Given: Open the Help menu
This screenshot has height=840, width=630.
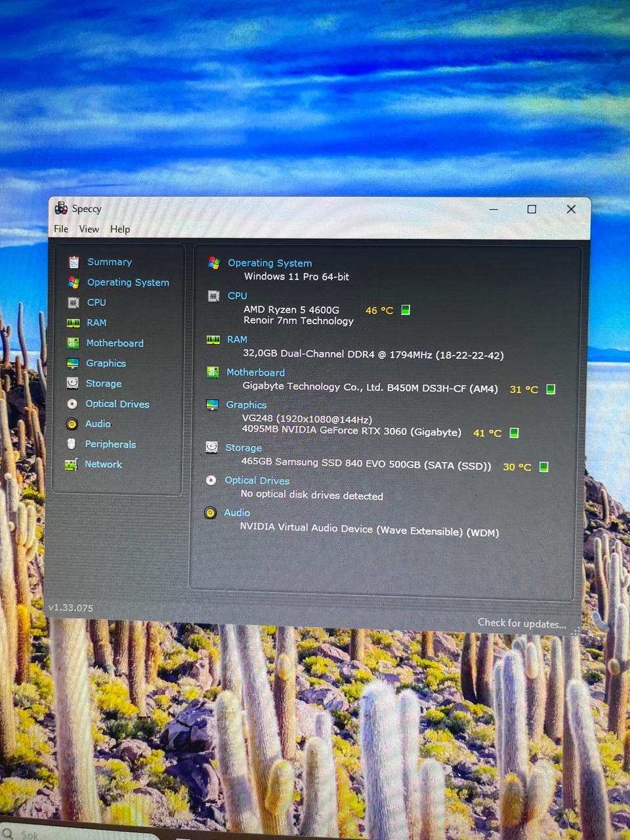Looking at the screenshot, I should 120,229.
